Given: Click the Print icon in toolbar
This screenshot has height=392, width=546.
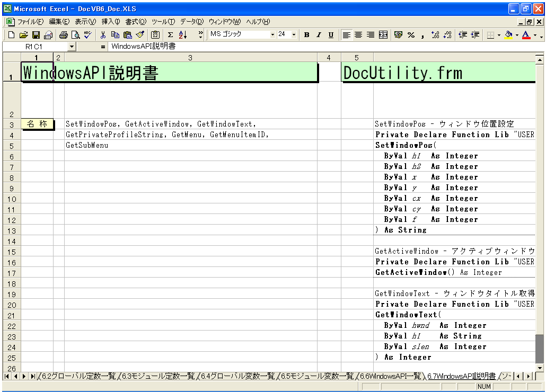Looking at the screenshot, I should coord(63,35).
